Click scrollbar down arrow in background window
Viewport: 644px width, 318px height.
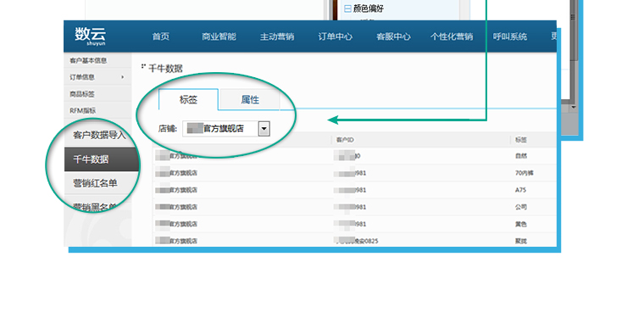574,107
